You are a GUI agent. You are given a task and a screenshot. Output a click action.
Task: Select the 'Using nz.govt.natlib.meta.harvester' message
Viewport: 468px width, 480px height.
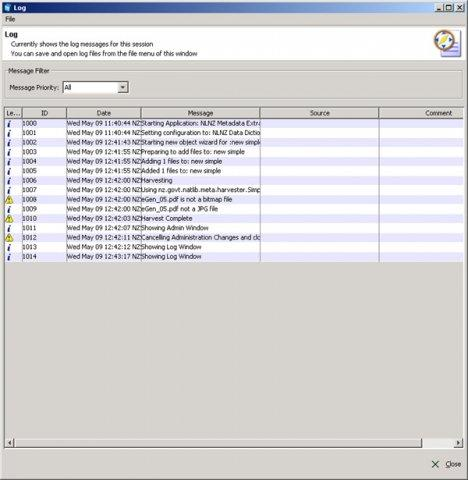point(201,190)
